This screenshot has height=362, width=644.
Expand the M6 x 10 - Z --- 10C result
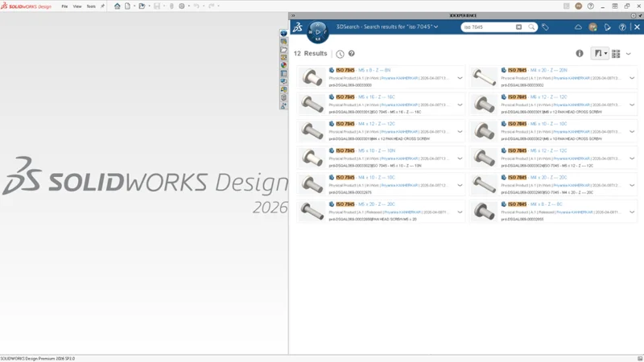click(632, 132)
